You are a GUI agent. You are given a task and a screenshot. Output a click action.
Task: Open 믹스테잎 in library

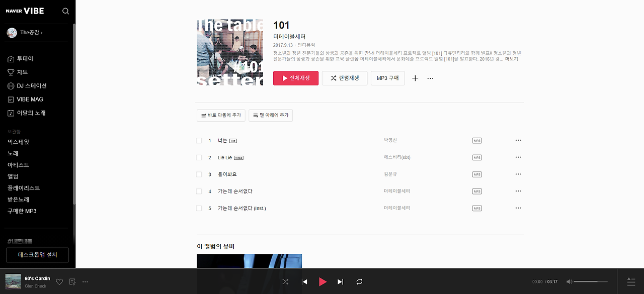pyautogui.click(x=18, y=142)
